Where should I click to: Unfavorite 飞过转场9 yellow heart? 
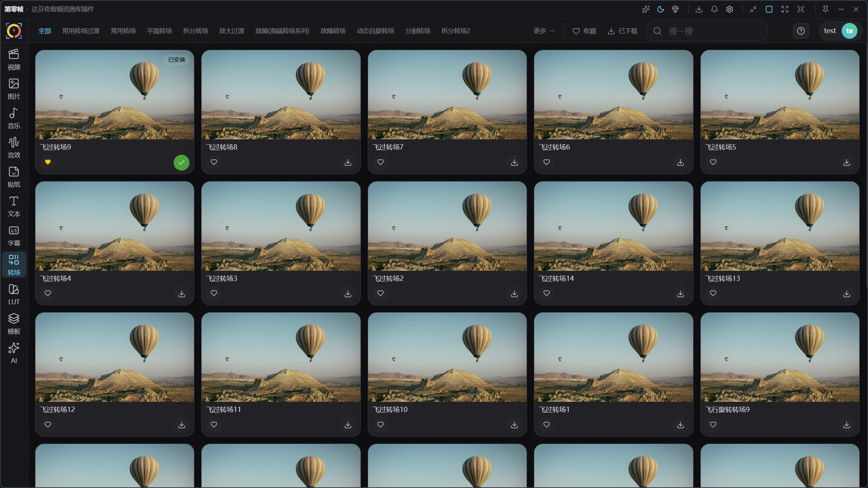48,162
